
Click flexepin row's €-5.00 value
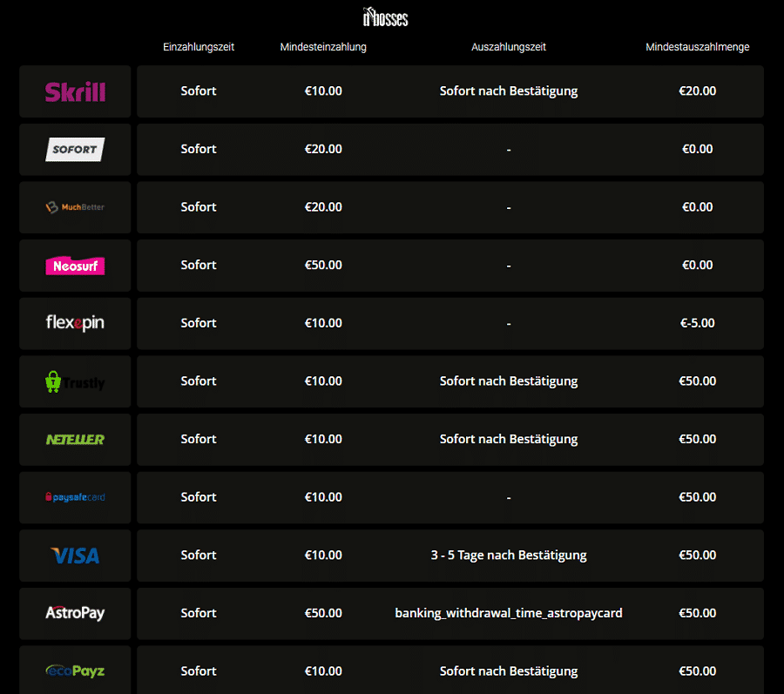697,323
